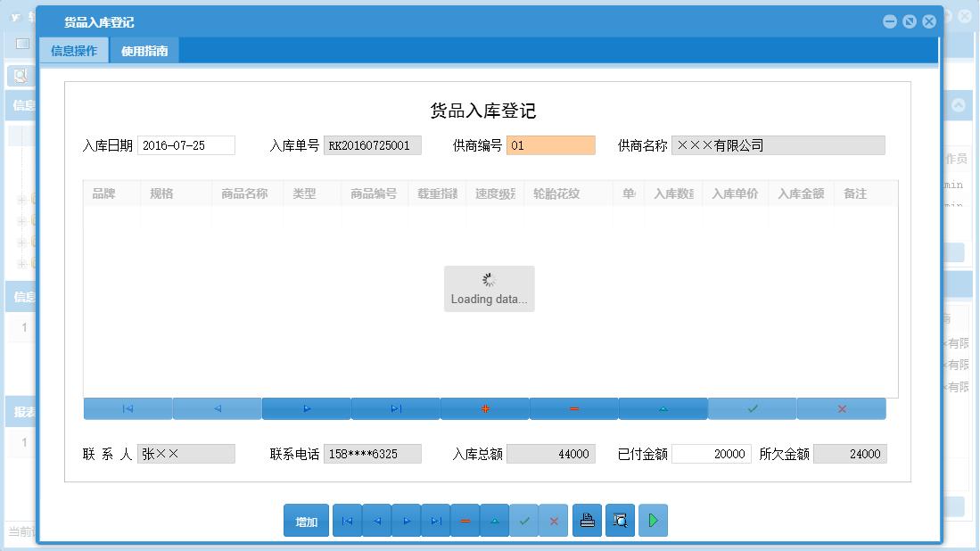980x551 pixels.
Task: Click the cancel cross on the grid navigator
Action: 841,408
